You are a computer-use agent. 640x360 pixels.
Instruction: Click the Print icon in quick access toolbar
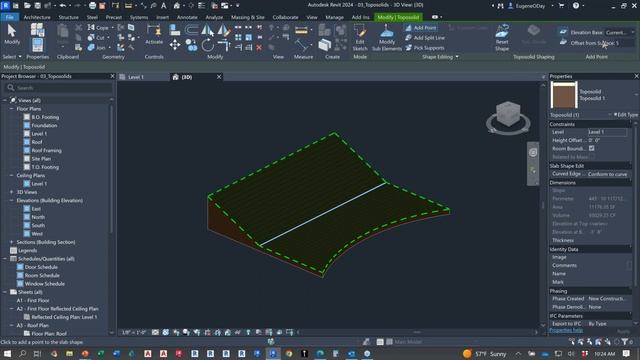[x=93, y=6]
